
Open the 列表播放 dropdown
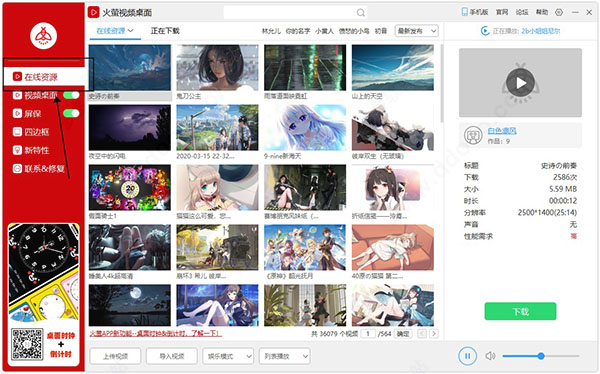coord(285,356)
